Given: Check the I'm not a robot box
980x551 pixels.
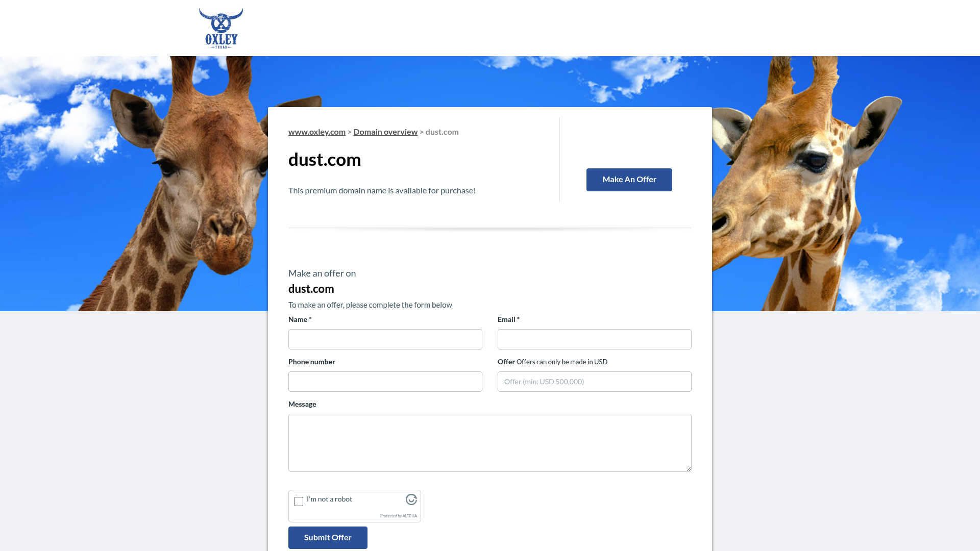Looking at the screenshot, I should pyautogui.click(x=299, y=502).
